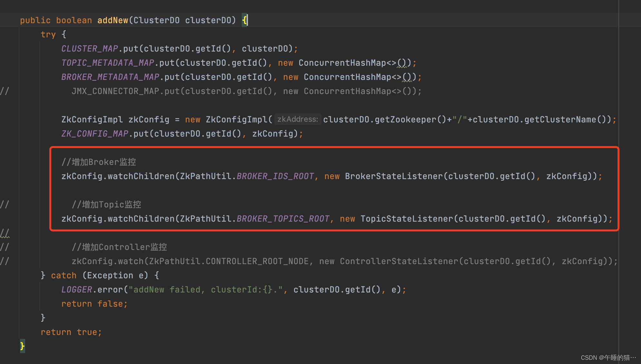The width and height of the screenshot is (641, 364).
Task: Click BROKER_IDS_ROOT constant
Action: point(275,176)
